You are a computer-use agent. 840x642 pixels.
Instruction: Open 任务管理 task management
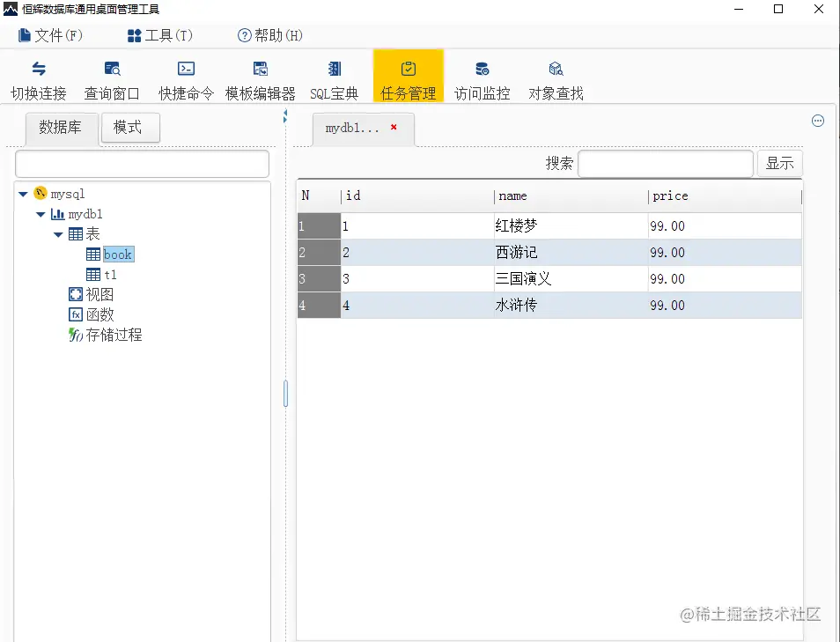coord(409,76)
